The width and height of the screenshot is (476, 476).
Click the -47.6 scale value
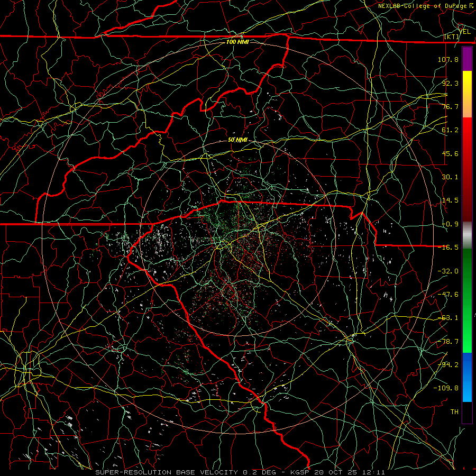(448, 295)
